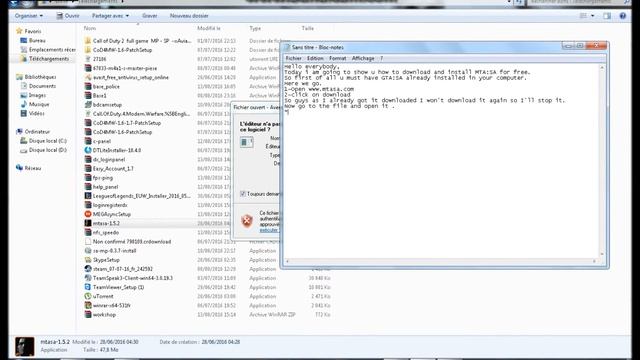Select the DTLiteInstaller file icon

[x=88, y=150]
